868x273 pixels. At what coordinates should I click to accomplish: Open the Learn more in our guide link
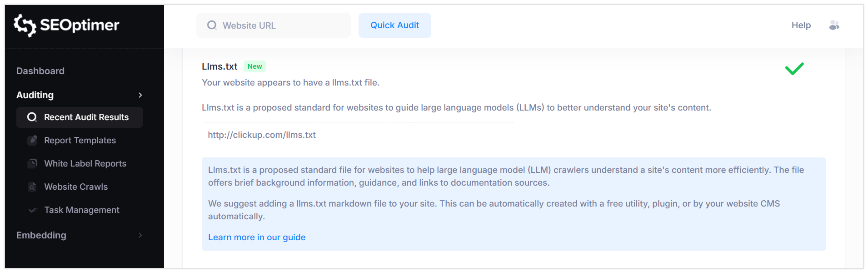coord(256,237)
